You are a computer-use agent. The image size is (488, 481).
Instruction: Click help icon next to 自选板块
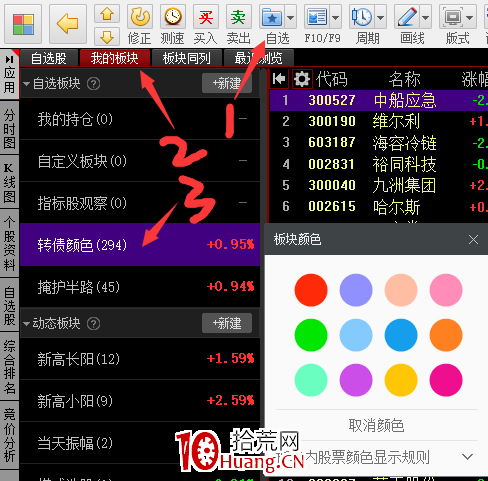pyautogui.click(x=93, y=84)
